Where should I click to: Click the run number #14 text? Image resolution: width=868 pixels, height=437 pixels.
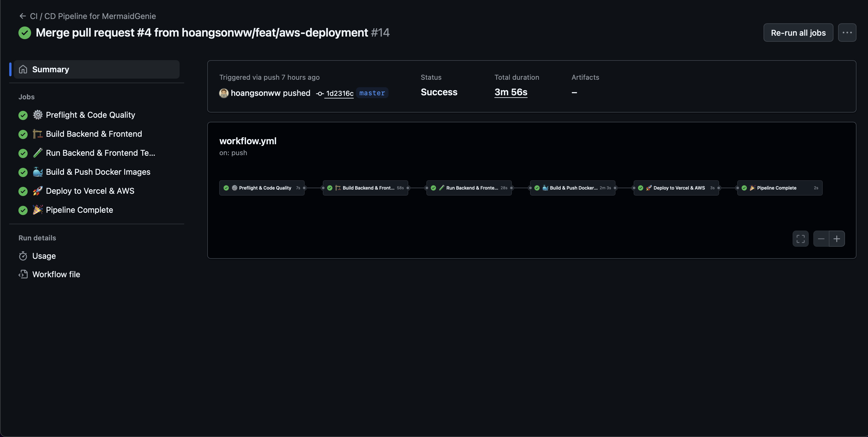[x=380, y=32]
